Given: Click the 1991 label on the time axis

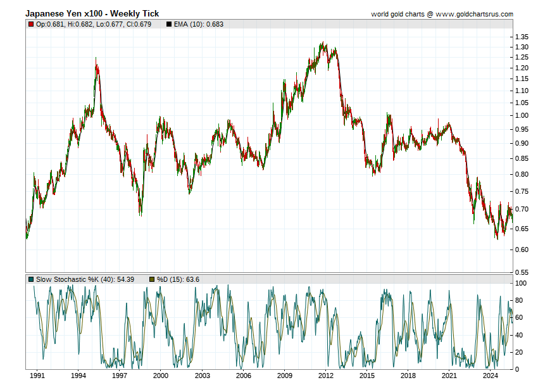Looking at the screenshot, I should [x=37, y=376].
